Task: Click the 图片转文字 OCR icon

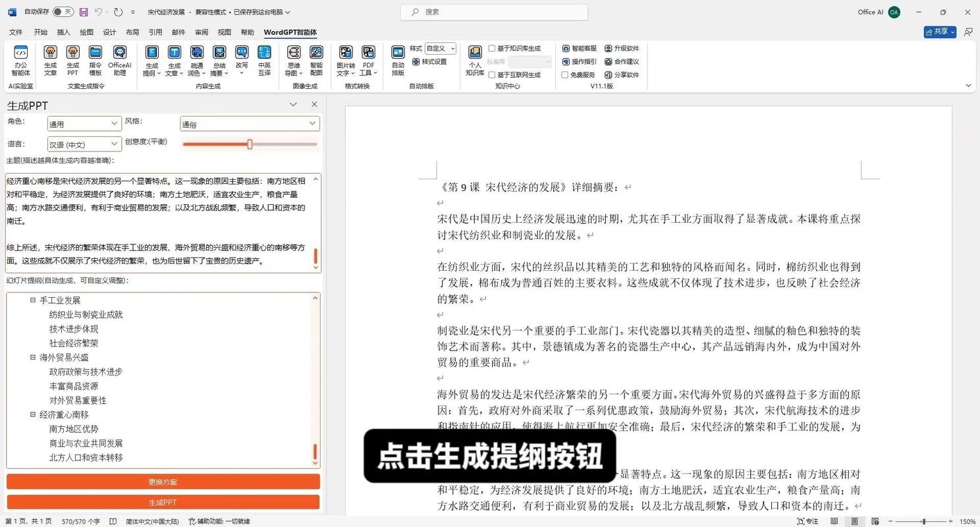Action: tap(346, 61)
